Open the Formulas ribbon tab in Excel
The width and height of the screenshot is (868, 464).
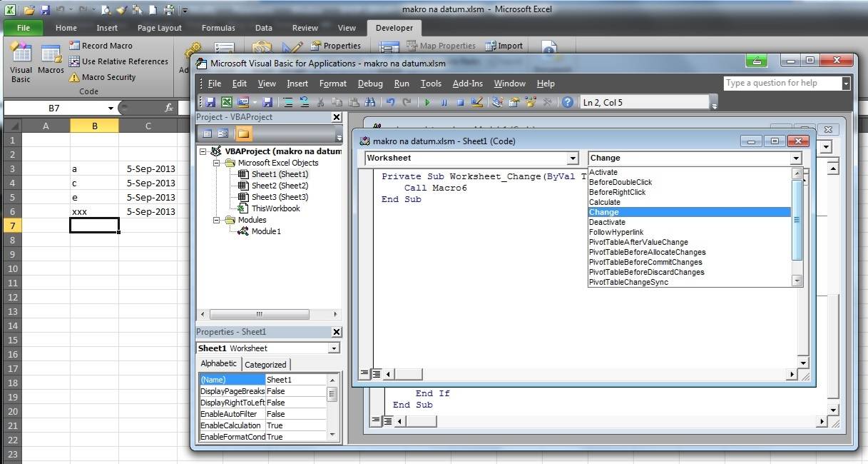218,28
